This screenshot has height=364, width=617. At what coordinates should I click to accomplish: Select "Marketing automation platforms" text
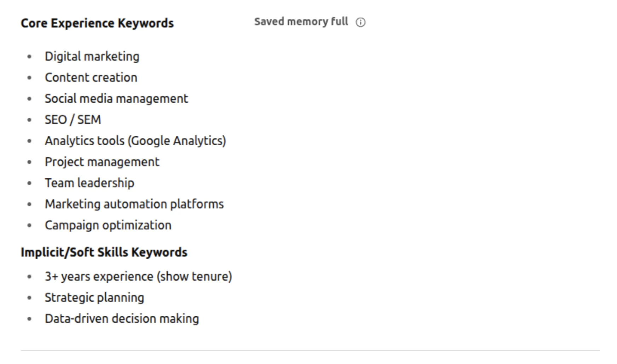134,204
